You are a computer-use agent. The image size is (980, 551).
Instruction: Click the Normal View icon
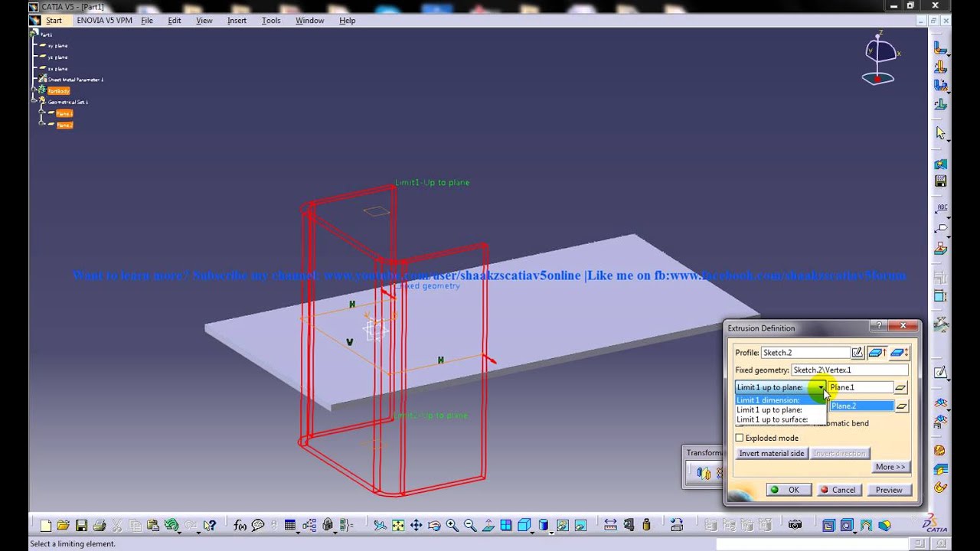pyautogui.click(x=488, y=525)
